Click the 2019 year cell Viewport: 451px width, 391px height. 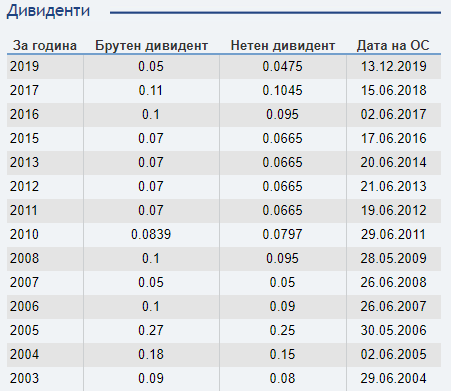(x=24, y=66)
